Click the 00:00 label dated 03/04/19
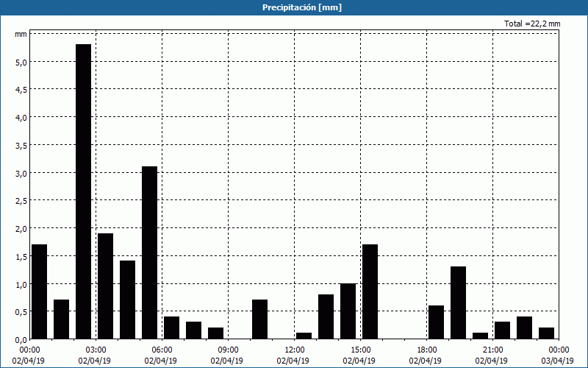The height and width of the screenshot is (368, 588). coord(559,350)
